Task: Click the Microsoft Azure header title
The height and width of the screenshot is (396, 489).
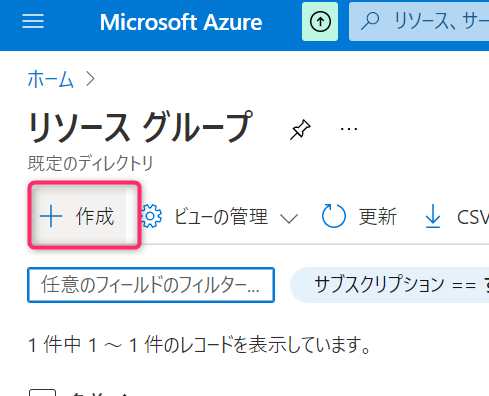Action: coord(181,22)
